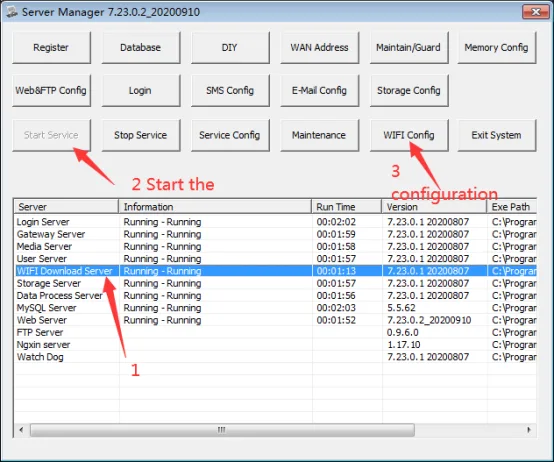The width and height of the screenshot is (554, 462).
Task: Click the Start Service button
Action: click(51, 135)
